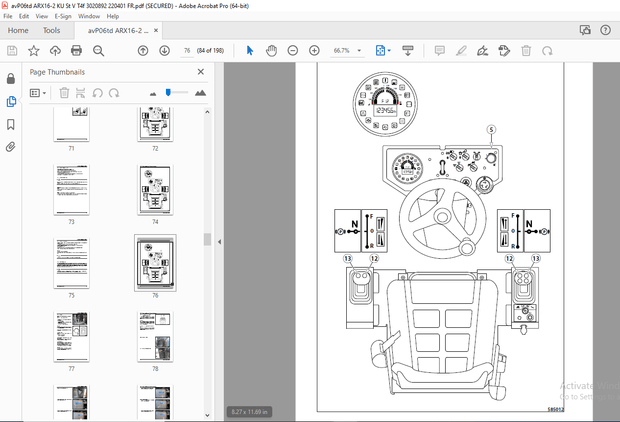620x422 pixels.
Task: Add this file to starred bookmarks
Action: (x=34, y=51)
